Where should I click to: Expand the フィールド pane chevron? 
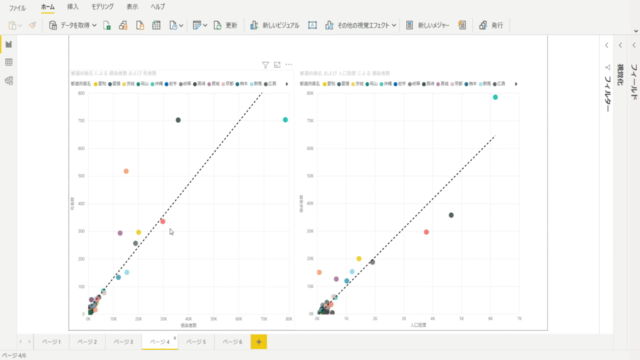633,46
